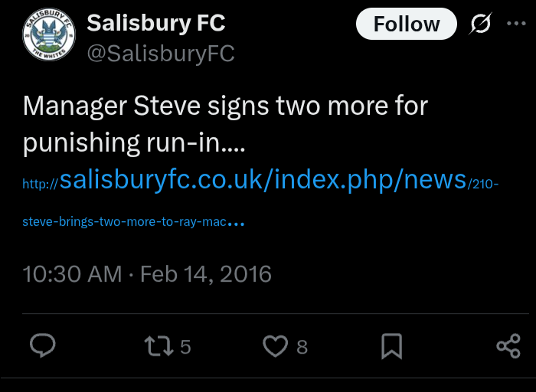Screen dimensions: 536x392
Task: Open the @SalisburyFC handle profile
Action: [x=161, y=54]
